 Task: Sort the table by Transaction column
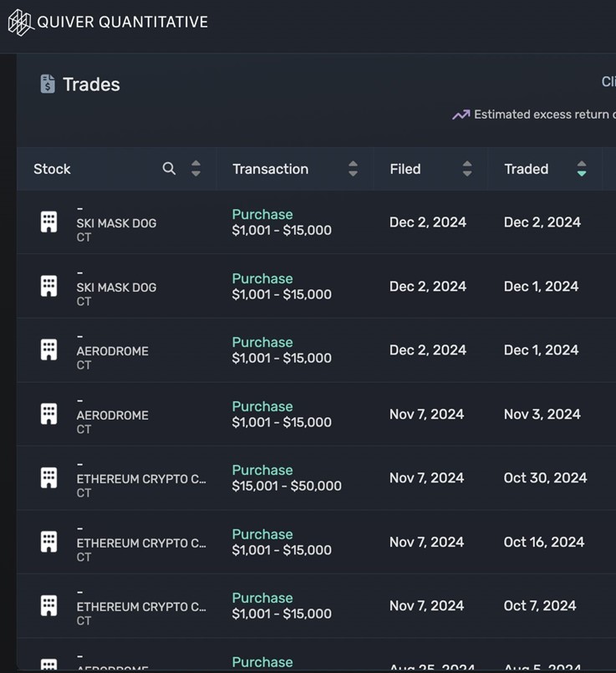[x=353, y=169]
